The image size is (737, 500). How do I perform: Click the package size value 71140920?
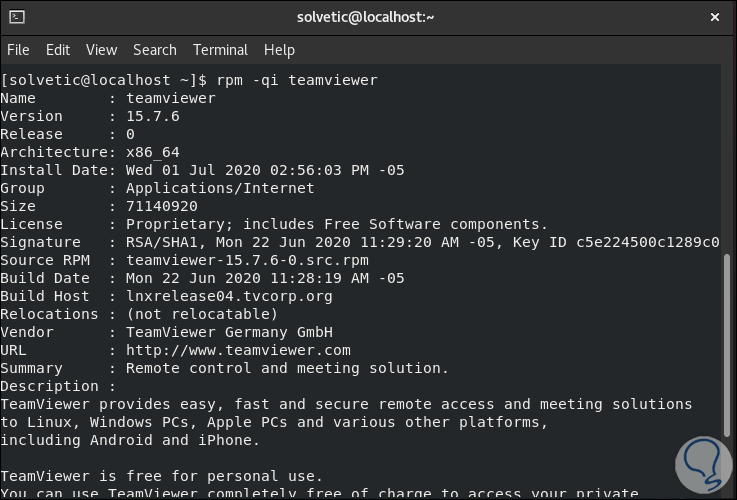[161, 206]
